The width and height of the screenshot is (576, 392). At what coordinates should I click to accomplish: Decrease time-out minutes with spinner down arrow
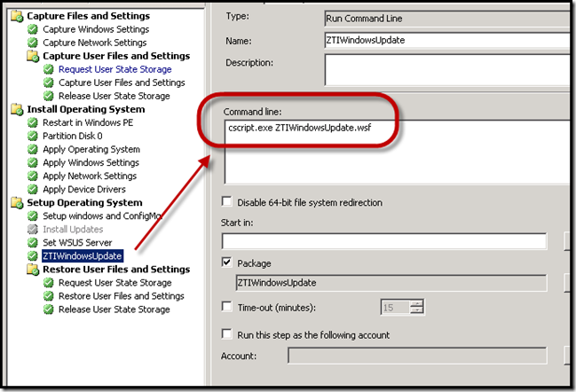[x=416, y=310]
